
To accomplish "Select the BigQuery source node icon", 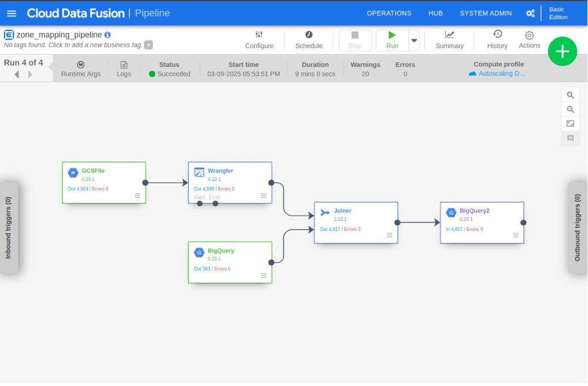I will [x=199, y=253].
